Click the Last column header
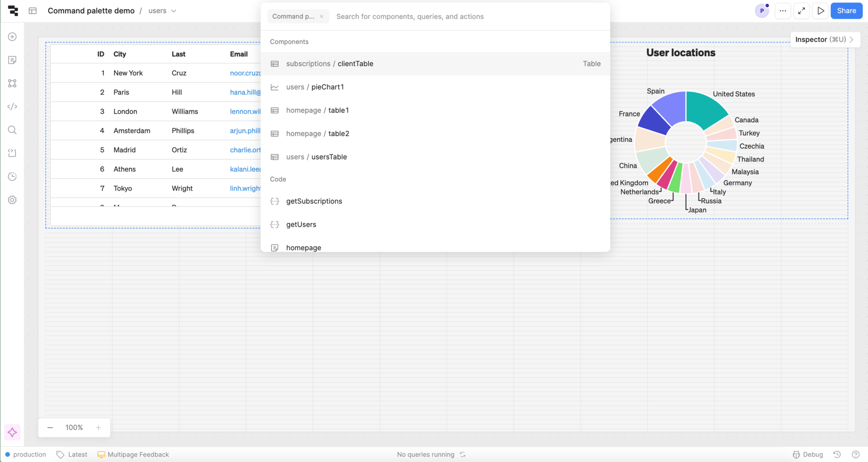The width and height of the screenshot is (868, 462). pyautogui.click(x=178, y=54)
